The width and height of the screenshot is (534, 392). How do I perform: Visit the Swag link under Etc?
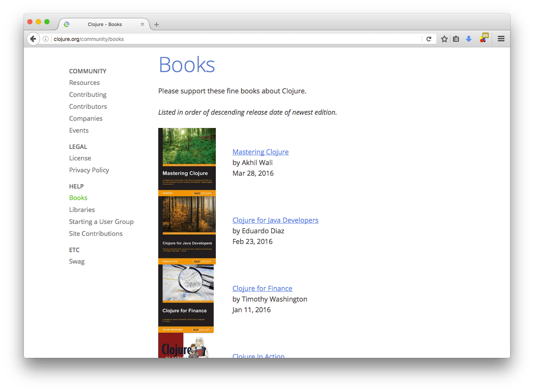click(x=77, y=261)
